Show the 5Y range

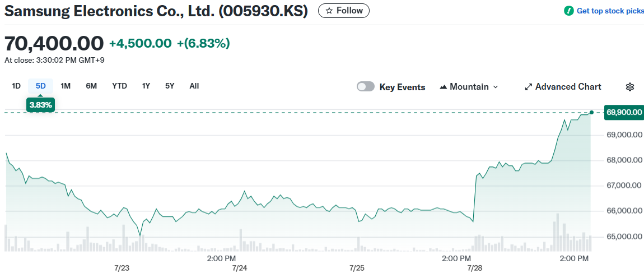pyautogui.click(x=170, y=86)
